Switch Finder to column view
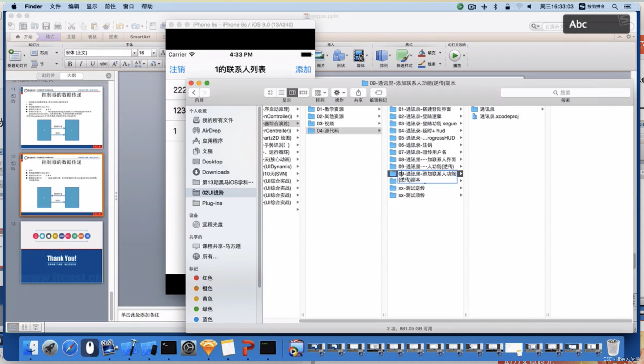This screenshot has height=364, width=644. [292, 92]
